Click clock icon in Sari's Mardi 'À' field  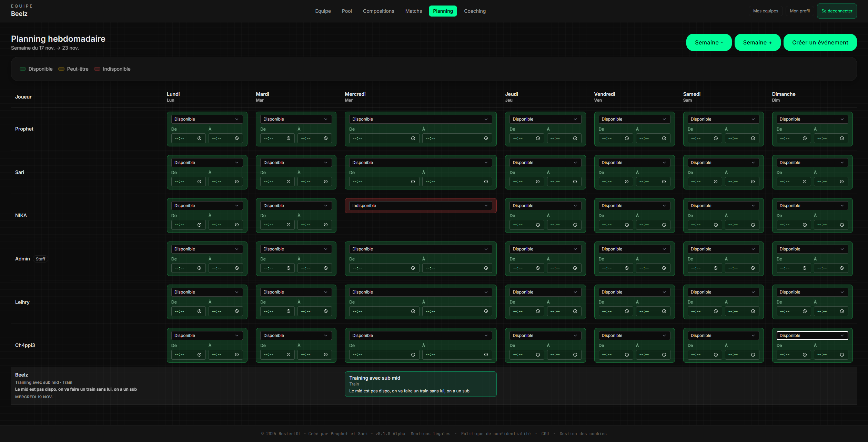pyautogui.click(x=326, y=182)
